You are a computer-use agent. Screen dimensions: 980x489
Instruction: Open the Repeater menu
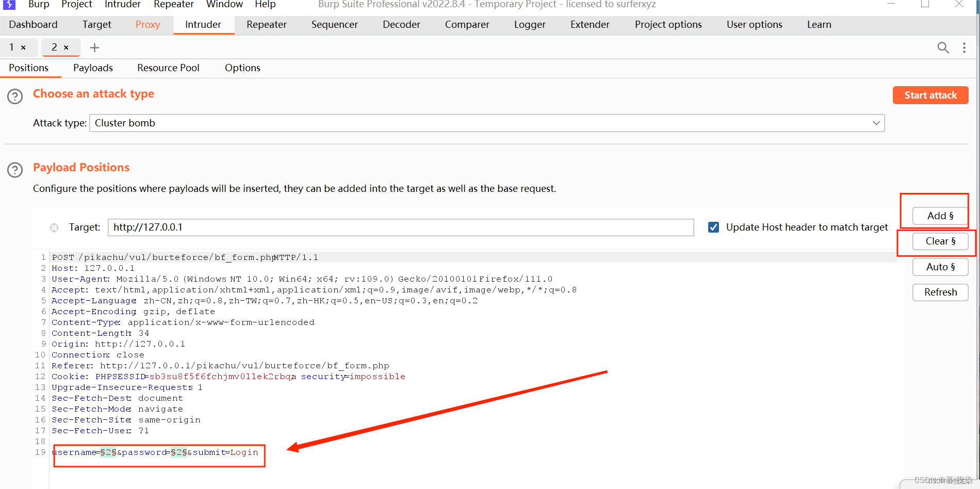(x=174, y=5)
